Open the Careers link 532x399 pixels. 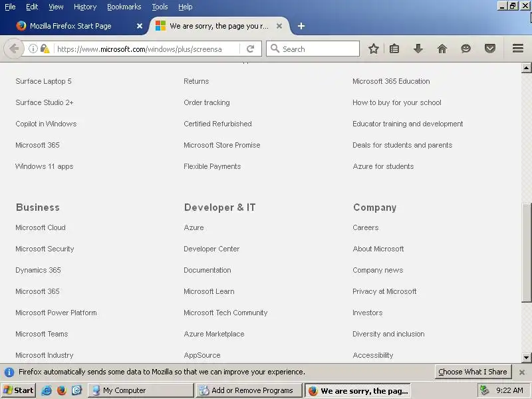click(365, 227)
